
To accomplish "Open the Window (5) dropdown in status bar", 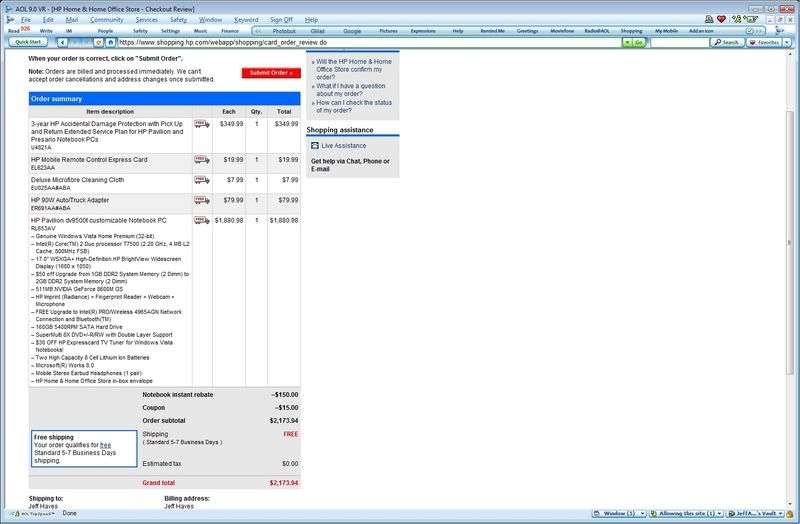I will (x=619, y=513).
